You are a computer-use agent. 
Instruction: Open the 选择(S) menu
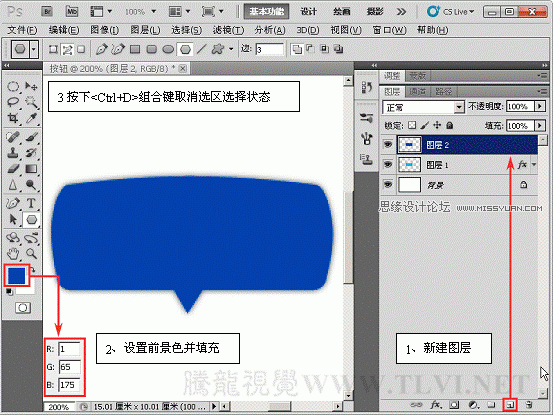point(186,30)
